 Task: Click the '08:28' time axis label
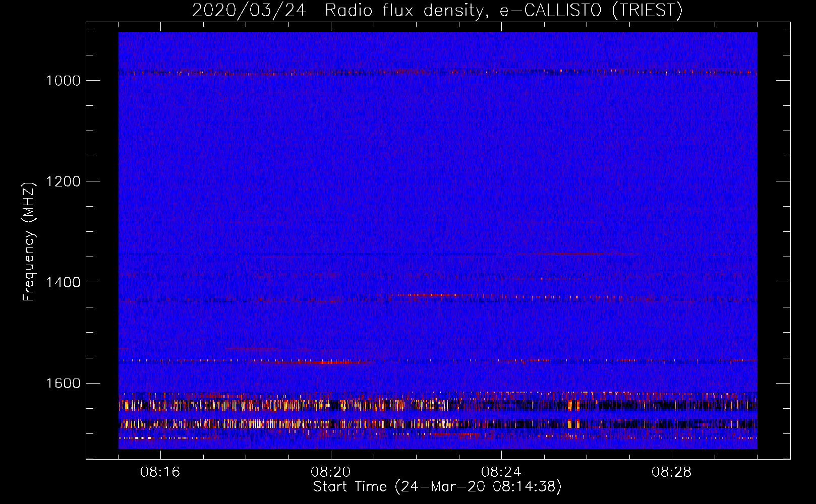pos(672,472)
